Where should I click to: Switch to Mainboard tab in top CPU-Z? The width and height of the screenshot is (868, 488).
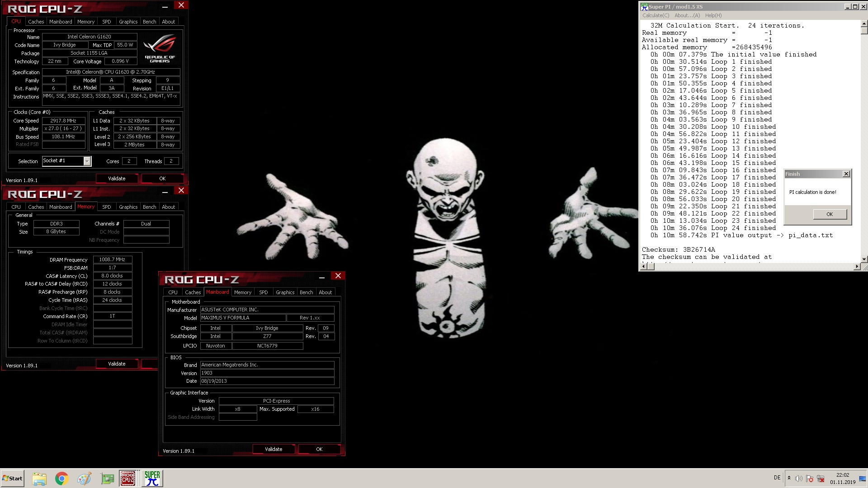[61, 22]
